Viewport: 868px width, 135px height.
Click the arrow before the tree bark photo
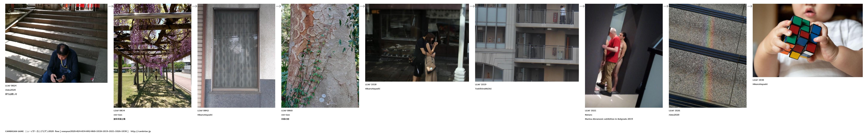tap(278, 6)
